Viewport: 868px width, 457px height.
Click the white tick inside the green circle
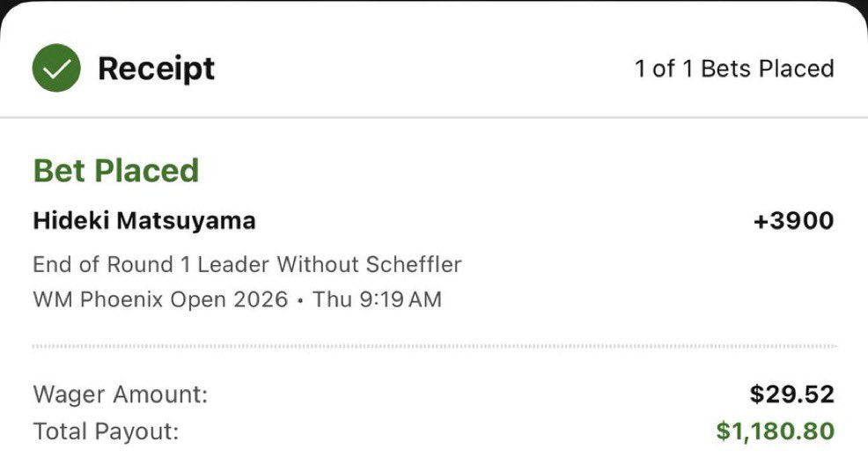[x=56, y=69]
